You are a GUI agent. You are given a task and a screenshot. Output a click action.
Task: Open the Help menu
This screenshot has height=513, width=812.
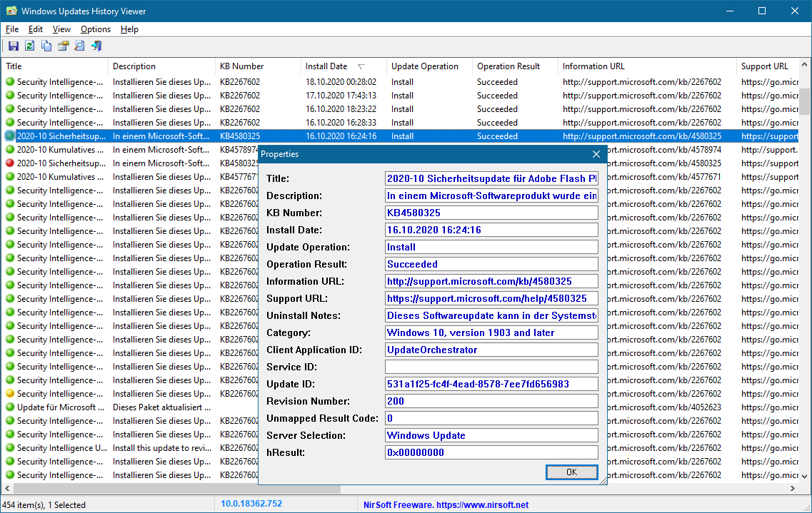tap(129, 29)
